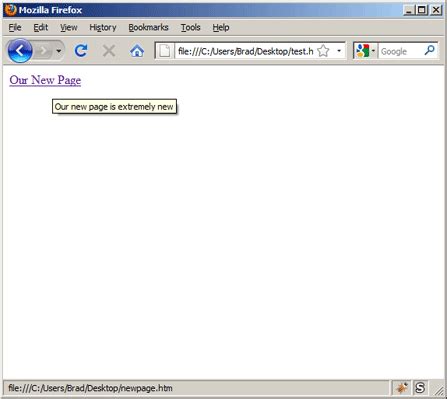Follow the Our New Page link
This screenshot has height=399, width=447.
(45, 80)
